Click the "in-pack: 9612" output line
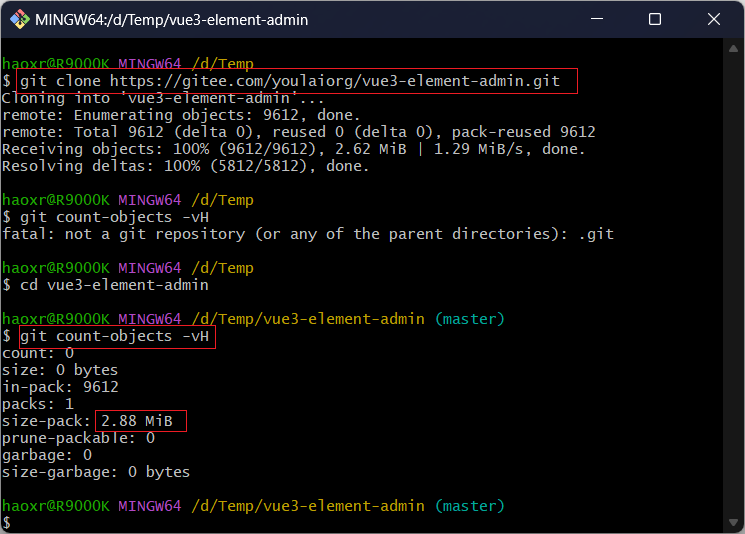The width and height of the screenshot is (745, 534). tap(60, 387)
